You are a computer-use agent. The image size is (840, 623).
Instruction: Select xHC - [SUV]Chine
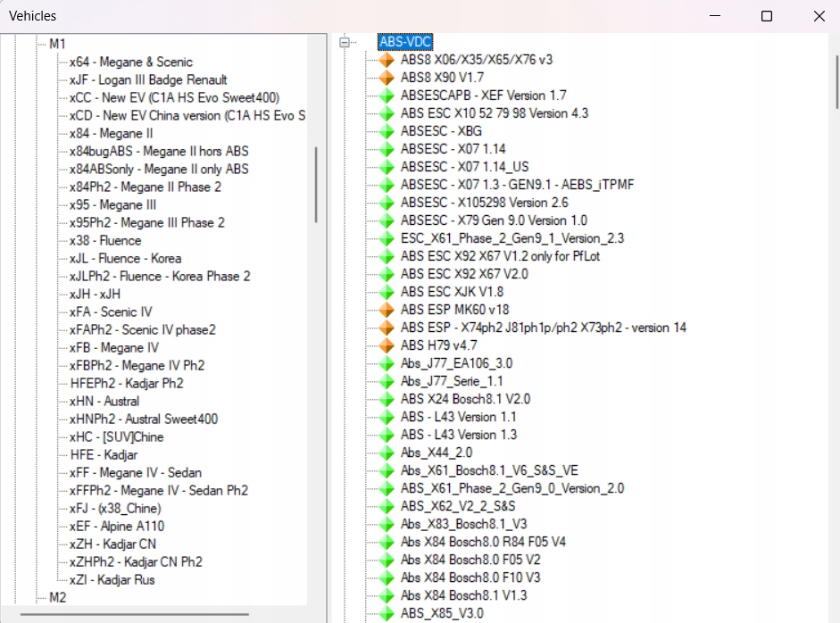click(116, 437)
